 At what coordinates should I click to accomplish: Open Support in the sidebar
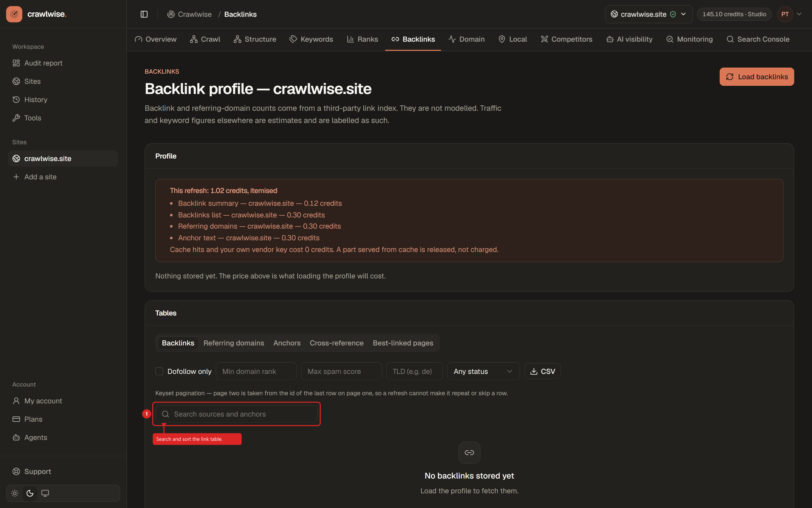(x=63, y=471)
